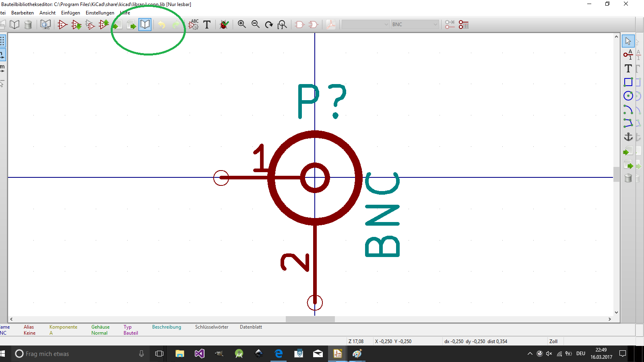Click the Cortana search box 'Frag mich etwas'
This screenshot has height=362, width=644.
click(80, 354)
